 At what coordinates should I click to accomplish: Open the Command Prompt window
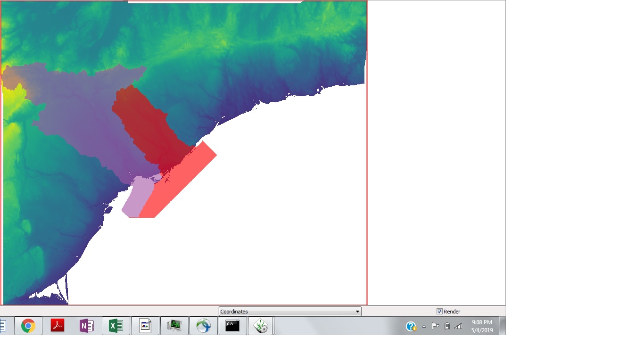(232, 325)
